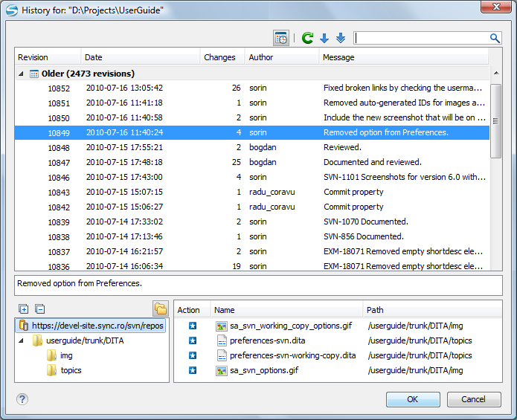517x420 pixels.
Task: Sort by the Date column header
Action: pyautogui.click(x=140, y=57)
